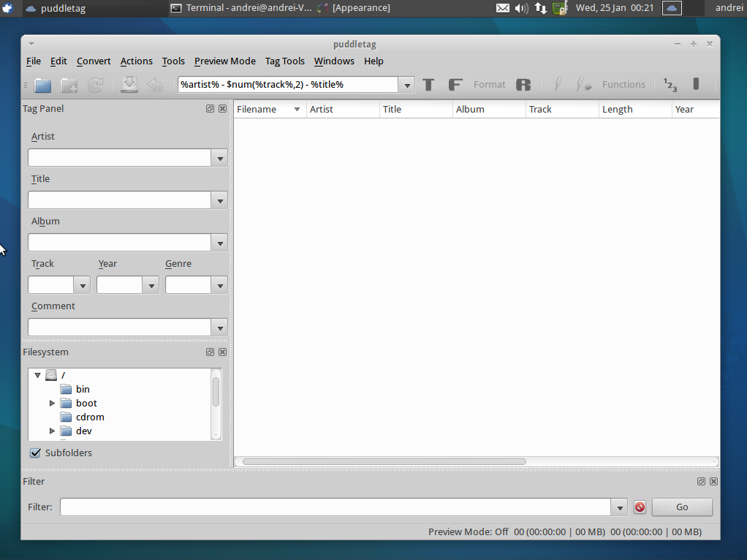Viewport: 747px width, 560px height.
Task: Click the autonumbering 123 icon
Action: (x=670, y=85)
